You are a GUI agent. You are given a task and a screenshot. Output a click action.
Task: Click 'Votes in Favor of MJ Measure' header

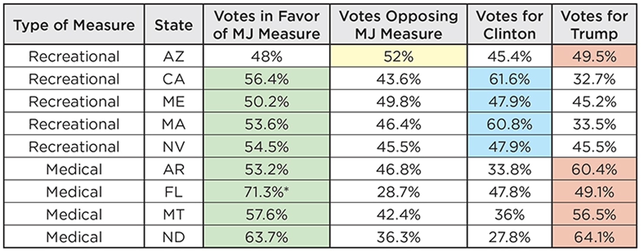267,25
